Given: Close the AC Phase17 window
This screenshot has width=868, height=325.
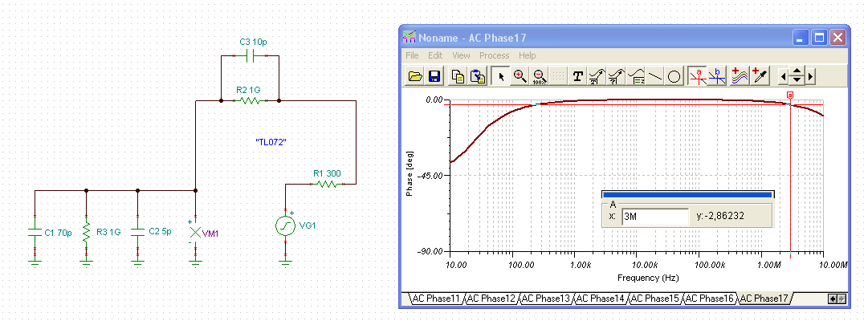Looking at the screenshot, I should point(838,38).
